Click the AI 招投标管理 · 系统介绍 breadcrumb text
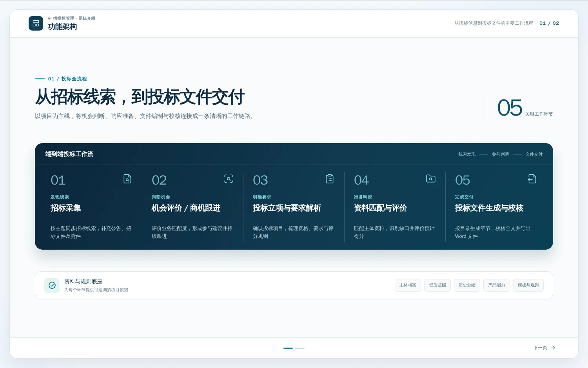Image resolution: width=588 pixels, height=368 pixels. click(x=71, y=18)
